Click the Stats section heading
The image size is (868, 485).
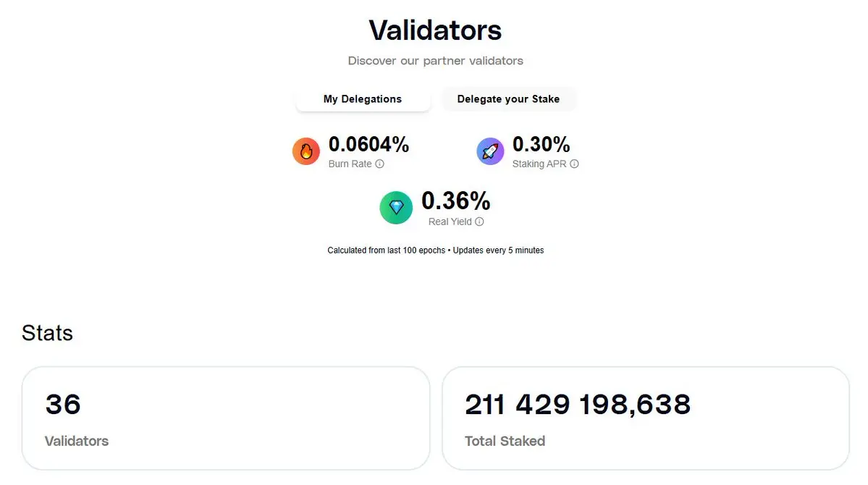47,333
